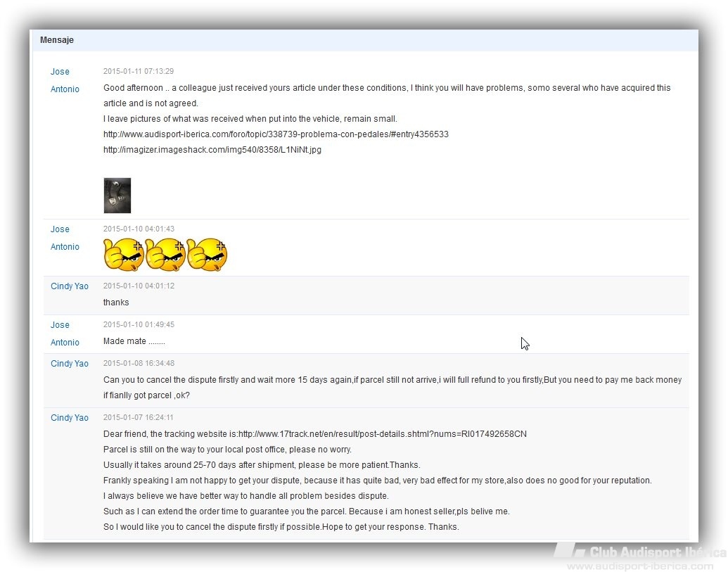Open the audisport-iberica forum topic URL

click(276, 134)
